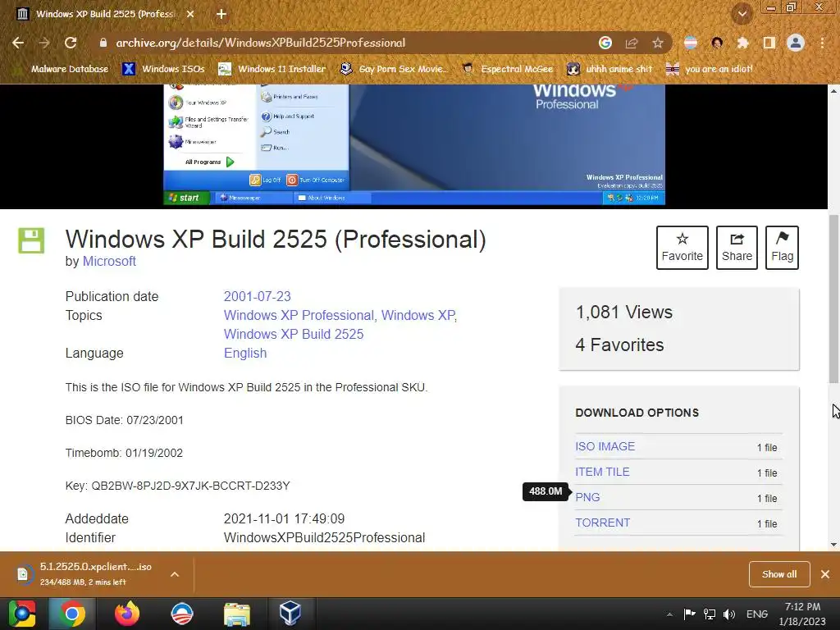
Task: Close the downloads bar
Action: (x=825, y=574)
